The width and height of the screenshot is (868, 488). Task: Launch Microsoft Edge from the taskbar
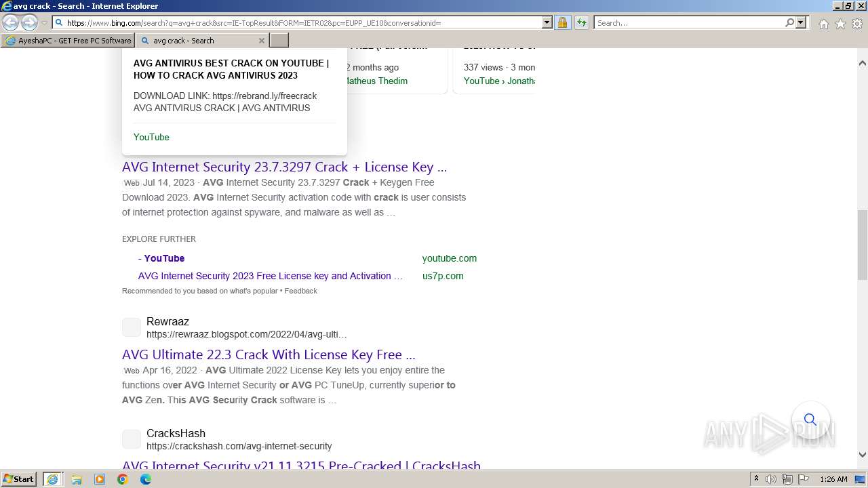point(146,479)
